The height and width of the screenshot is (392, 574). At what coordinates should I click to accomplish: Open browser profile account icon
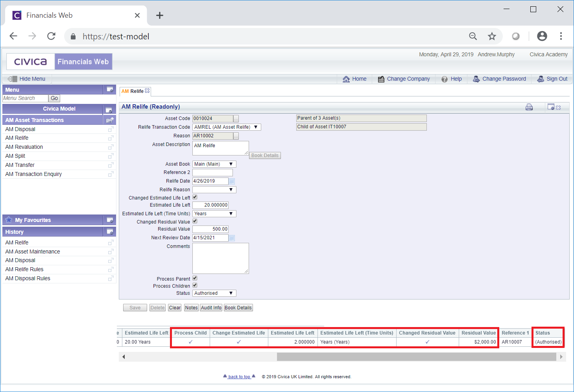coord(542,36)
